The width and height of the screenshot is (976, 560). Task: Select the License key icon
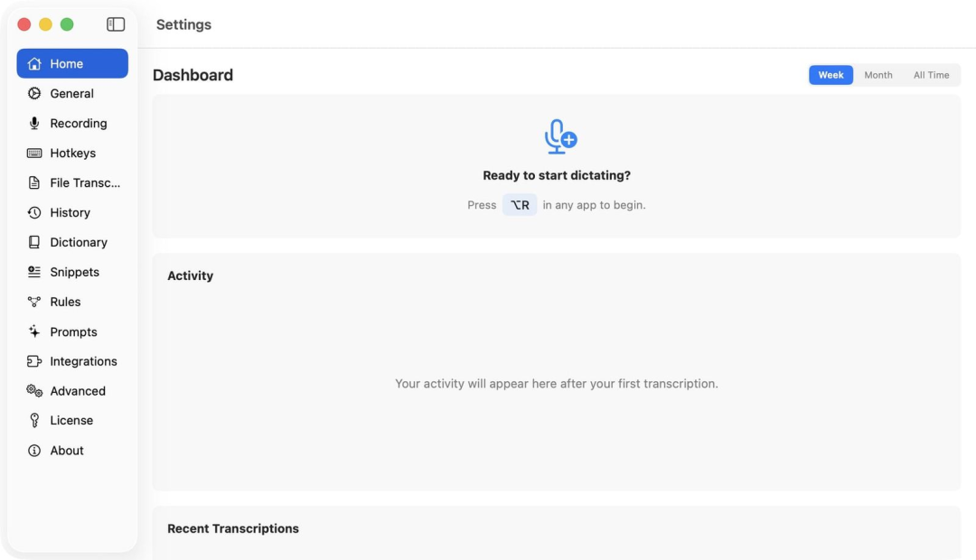(x=34, y=421)
